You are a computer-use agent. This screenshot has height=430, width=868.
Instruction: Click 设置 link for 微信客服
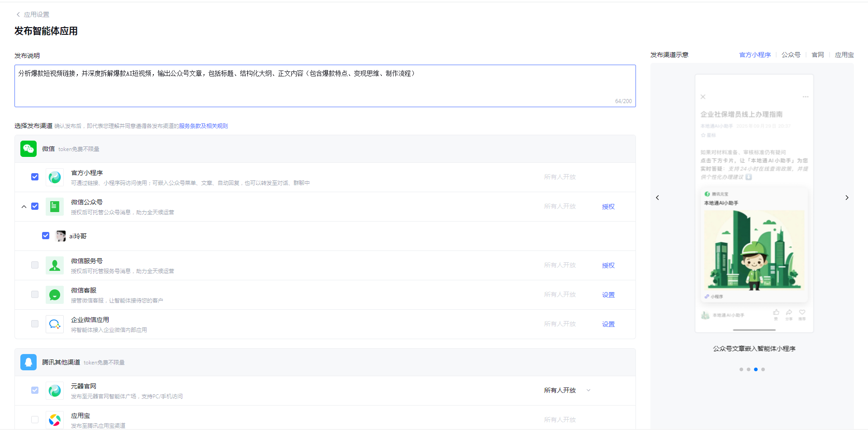608,295
